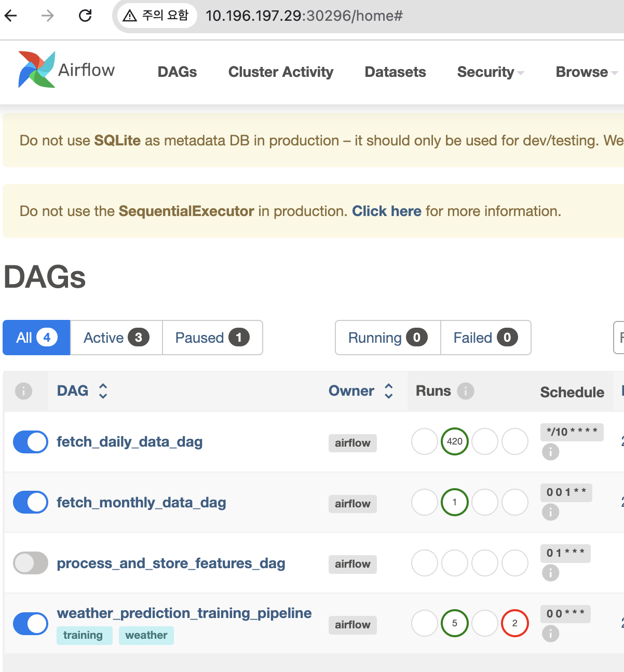Open the Security dropdown menu
The image size is (624, 672).
coord(491,72)
